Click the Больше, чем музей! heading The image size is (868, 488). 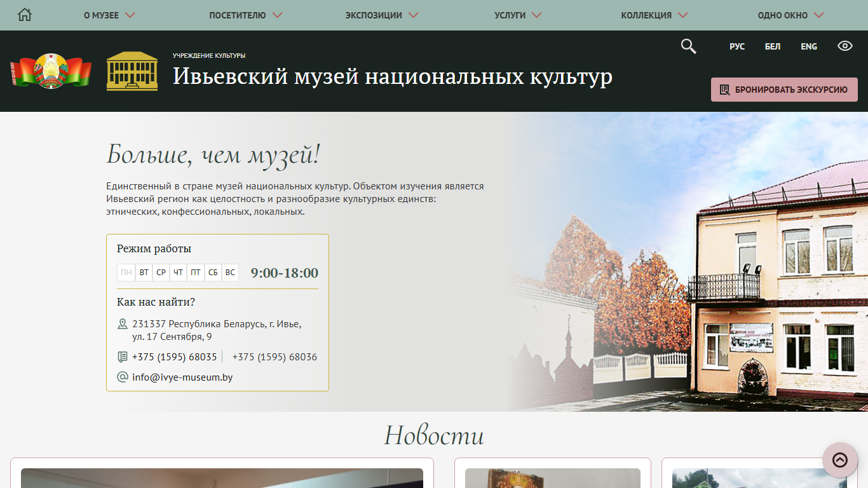point(213,154)
